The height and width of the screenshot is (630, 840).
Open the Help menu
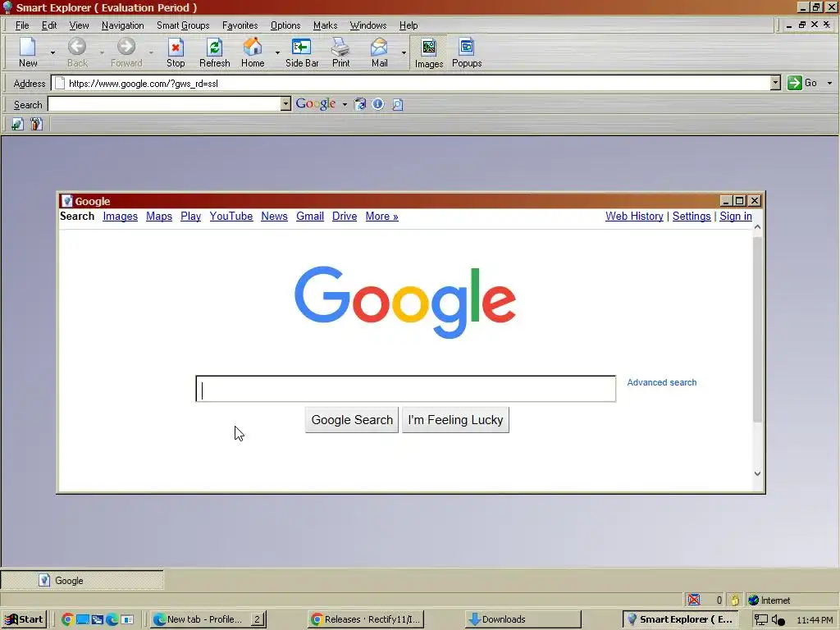(x=409, y=25)
